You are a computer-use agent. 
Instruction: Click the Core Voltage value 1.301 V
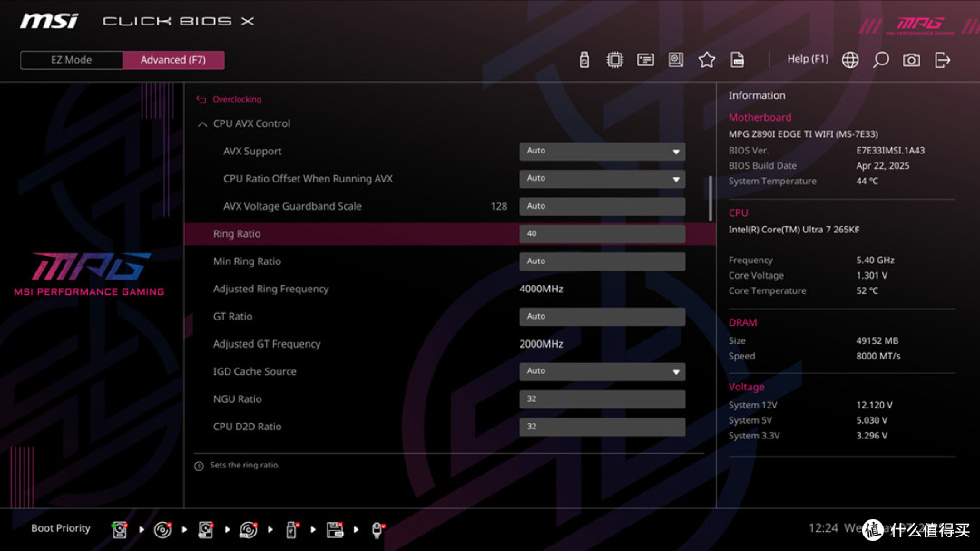pyautogui.click(x=872, y=275)
